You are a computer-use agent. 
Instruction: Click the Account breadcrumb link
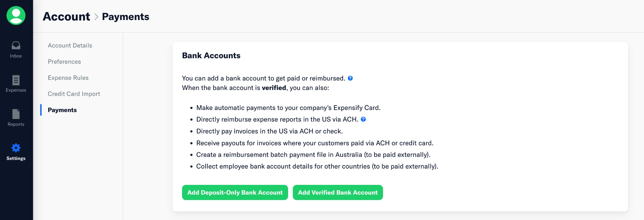coord(66,17)
